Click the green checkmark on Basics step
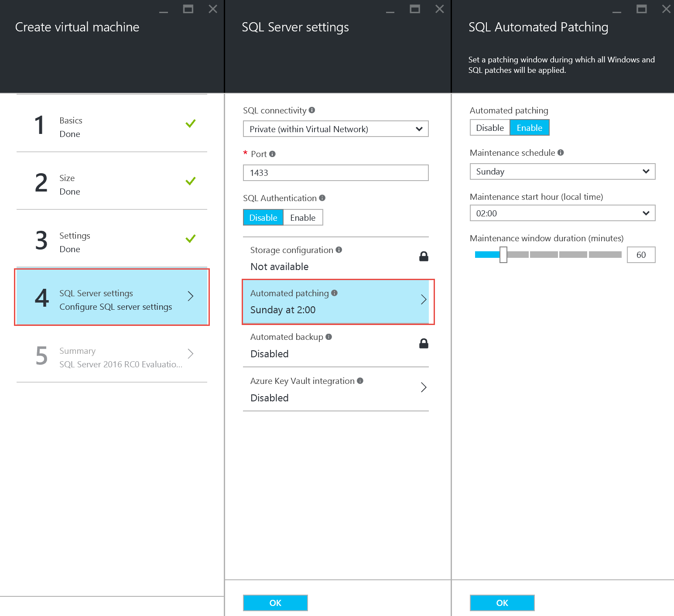This screenshot has height=616, width=674. (190, 123)
